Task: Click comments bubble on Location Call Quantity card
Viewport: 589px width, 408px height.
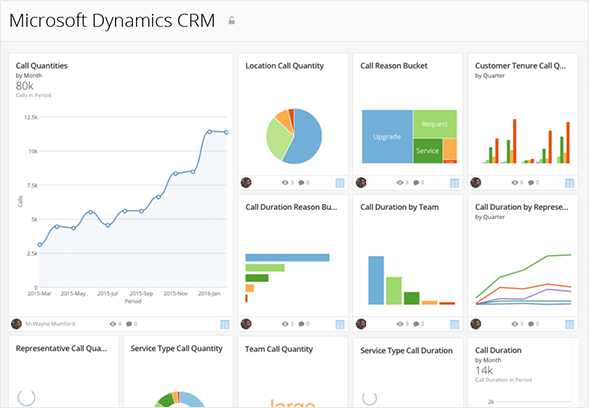Action: 301,183
